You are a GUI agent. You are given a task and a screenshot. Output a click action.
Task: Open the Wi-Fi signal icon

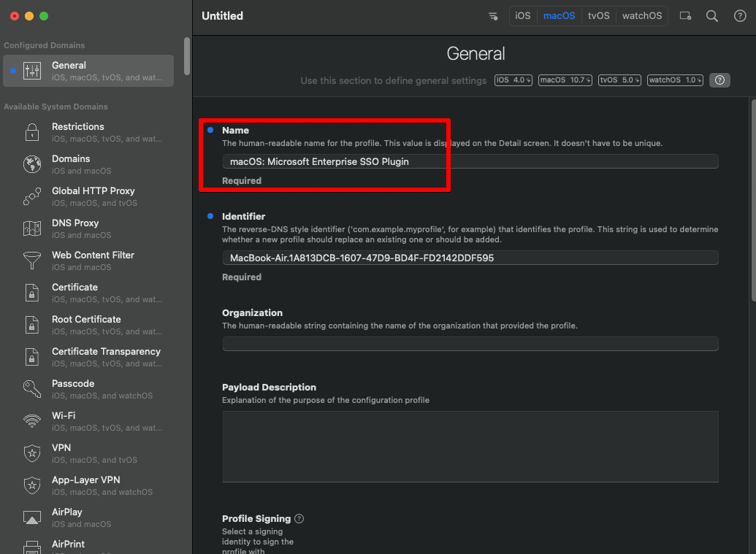pyautogui.click(x=32, y=421)
